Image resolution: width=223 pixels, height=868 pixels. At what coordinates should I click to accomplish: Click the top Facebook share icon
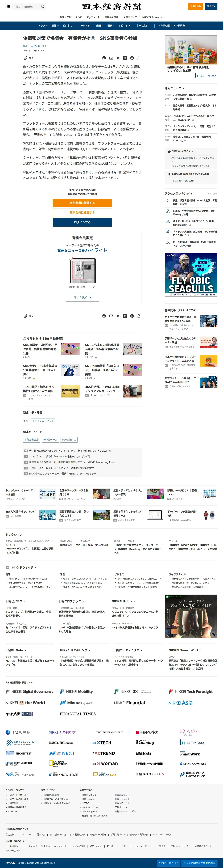[x=132, y=58]
